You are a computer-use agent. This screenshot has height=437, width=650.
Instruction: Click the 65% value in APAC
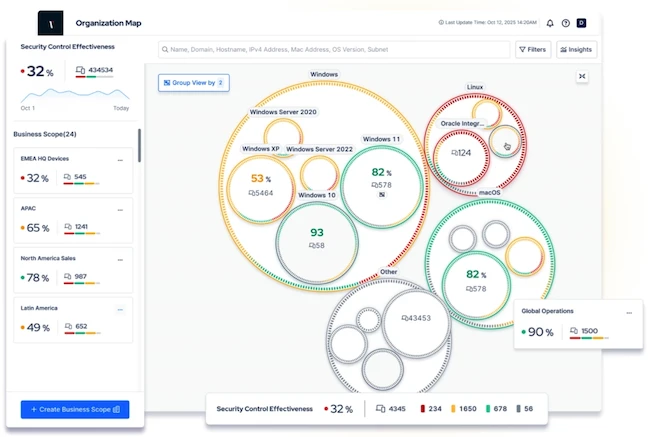38,228
